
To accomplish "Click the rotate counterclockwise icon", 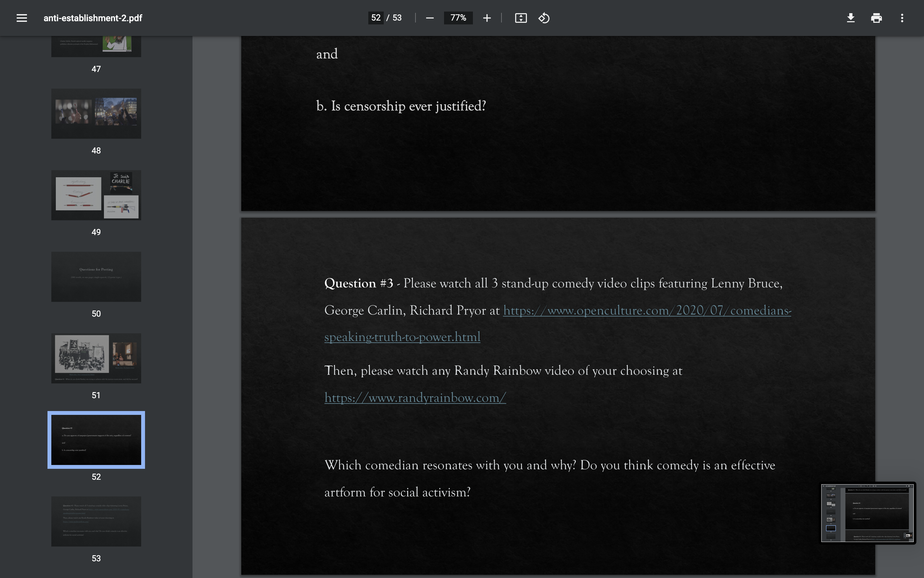I will (544, 18).
